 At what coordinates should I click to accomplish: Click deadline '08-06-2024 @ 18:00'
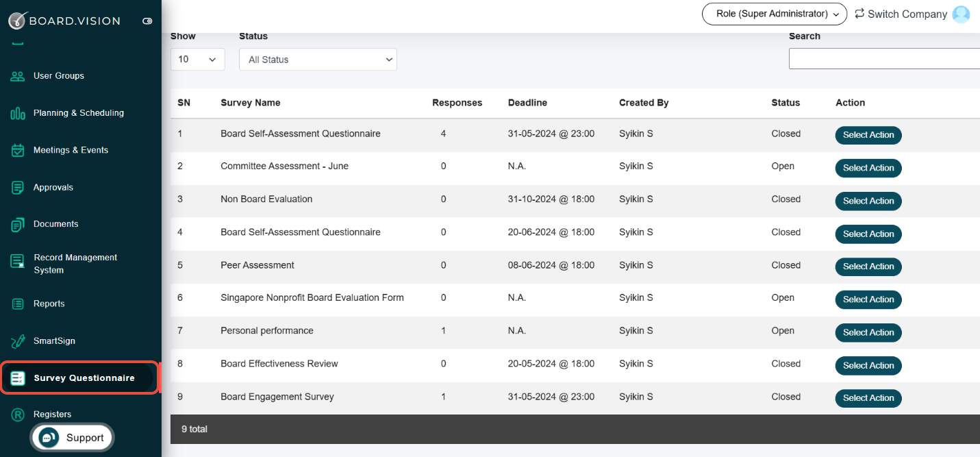[551, 265]
